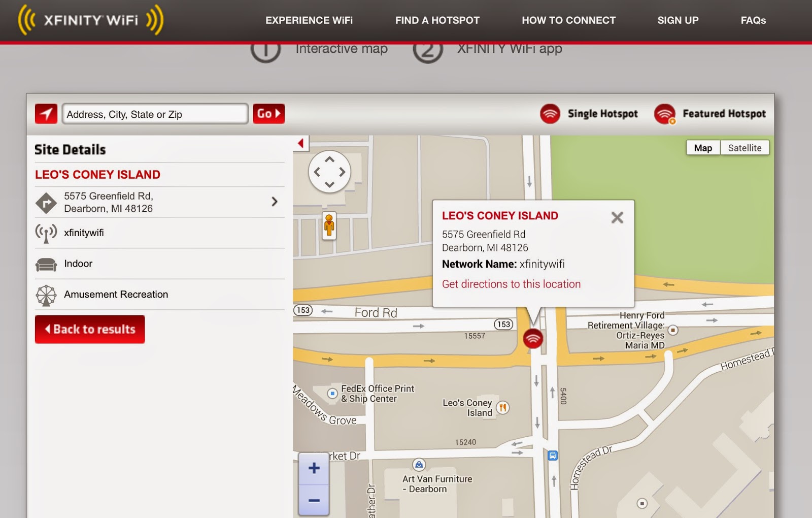Pan the map up with arrow control

click(330, 159)
